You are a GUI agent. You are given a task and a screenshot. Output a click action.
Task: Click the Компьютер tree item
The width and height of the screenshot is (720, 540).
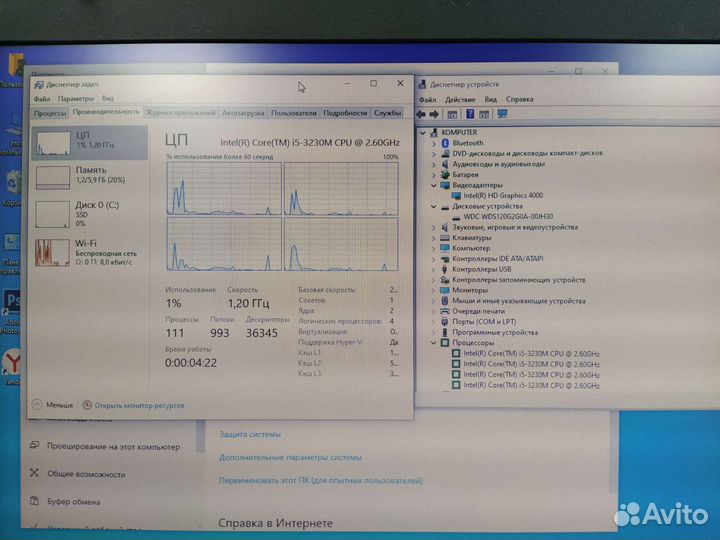click(471, 248)
